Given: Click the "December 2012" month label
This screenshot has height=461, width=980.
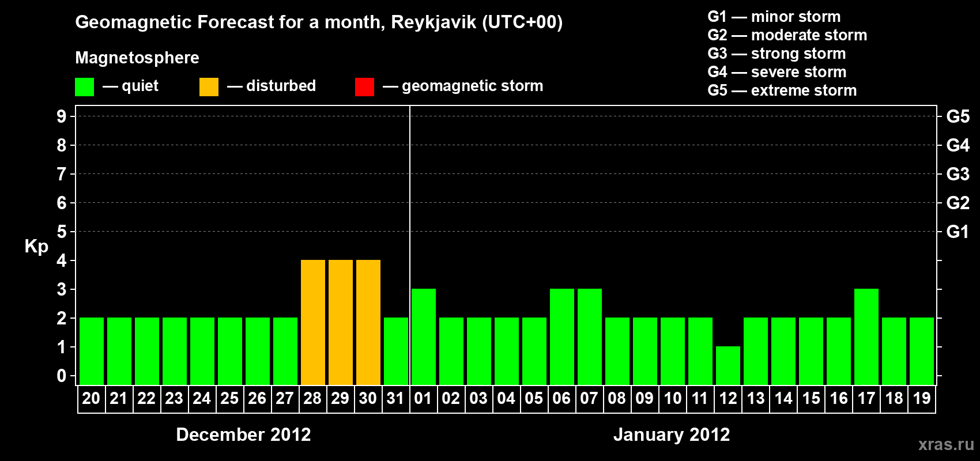Looking at the screenshot, I should [x=243, y=434].
